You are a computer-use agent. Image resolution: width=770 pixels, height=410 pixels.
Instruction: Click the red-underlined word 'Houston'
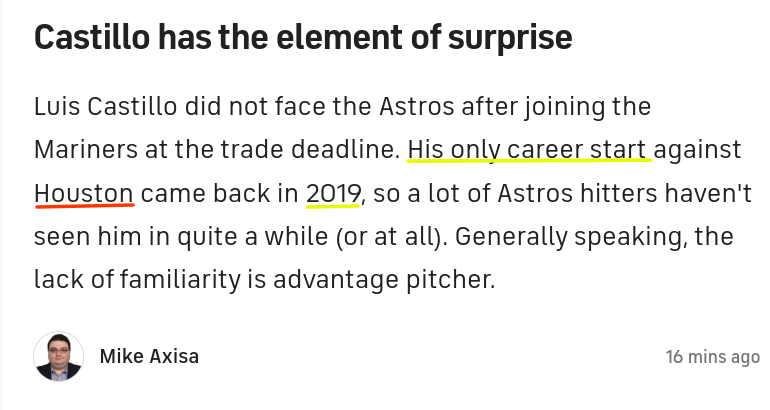(84, 193)
